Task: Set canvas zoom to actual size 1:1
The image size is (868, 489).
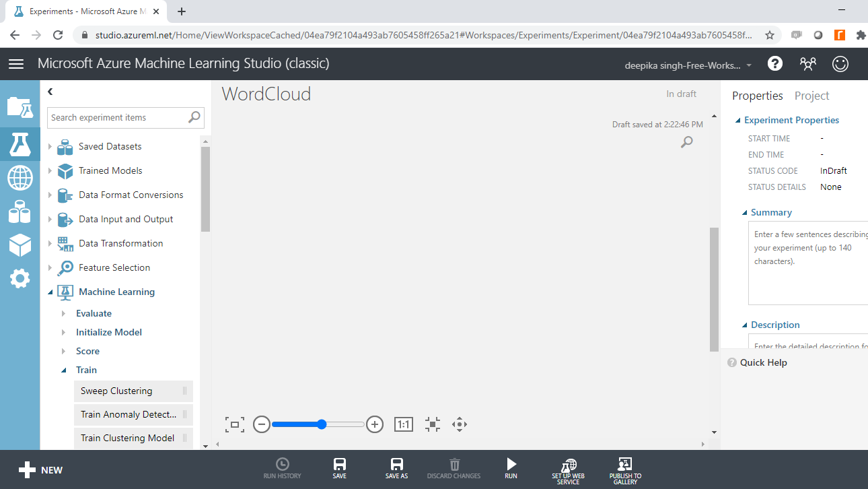Action: click(404, 424)
